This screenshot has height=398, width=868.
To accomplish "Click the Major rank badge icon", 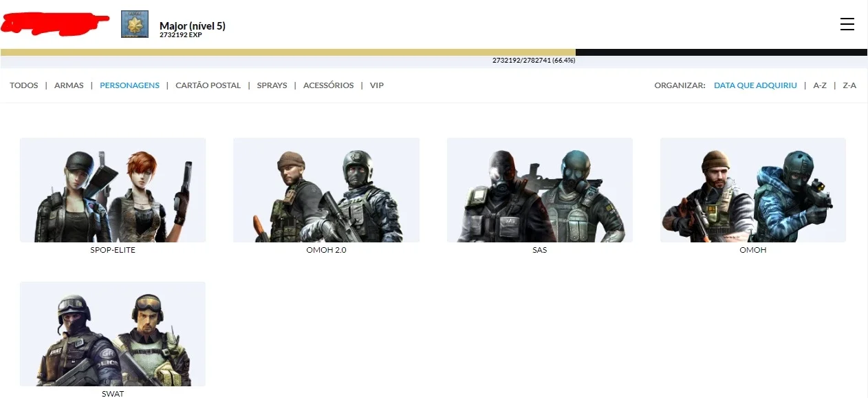I will [135, 24].
